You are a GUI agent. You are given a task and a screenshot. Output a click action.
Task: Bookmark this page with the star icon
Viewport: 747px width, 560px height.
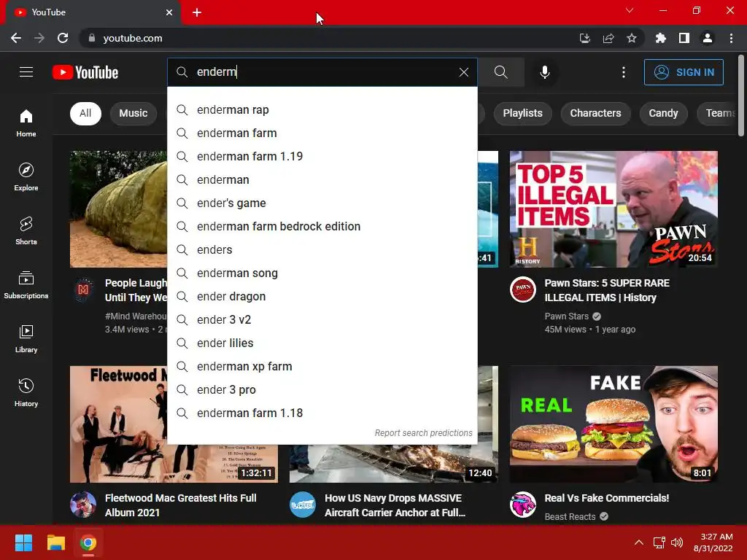pyautogui.click(x=631, y=38)
